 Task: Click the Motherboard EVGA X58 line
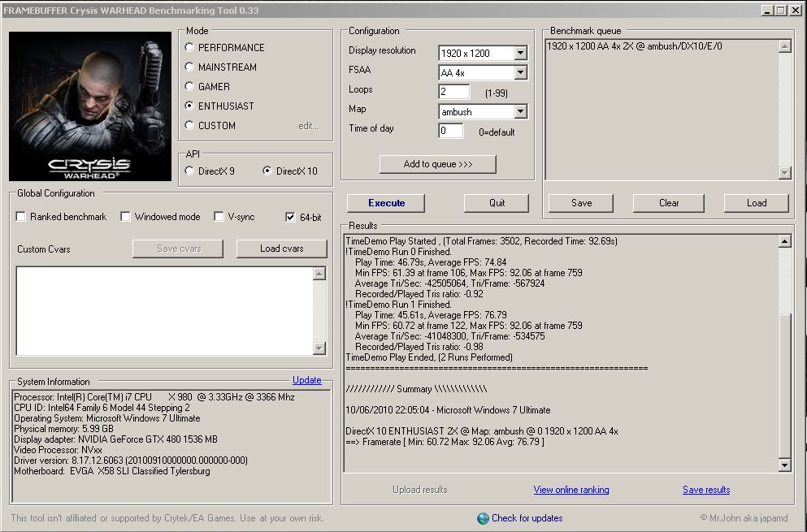112,471
